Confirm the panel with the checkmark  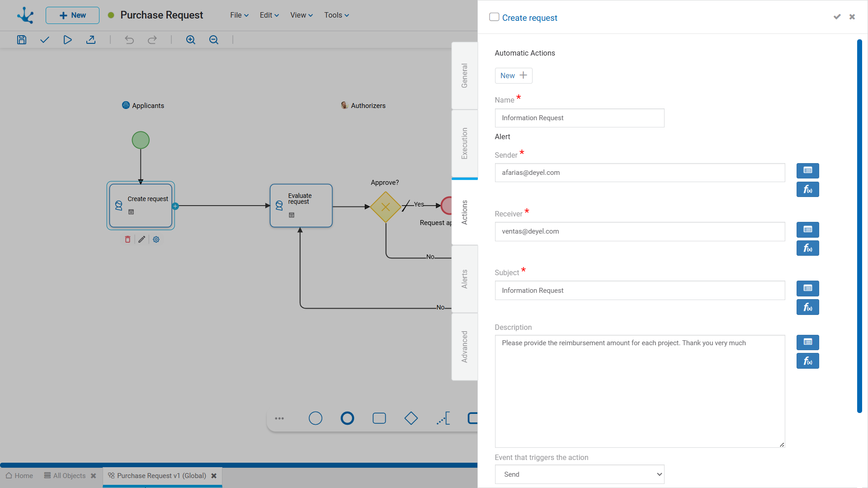coord(837,17)
